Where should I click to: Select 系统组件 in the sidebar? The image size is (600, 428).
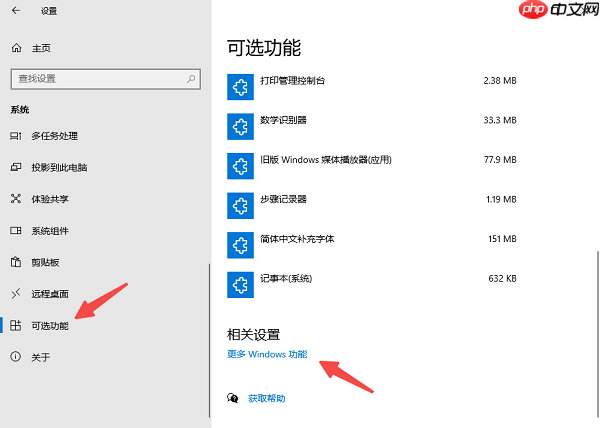pyautogui.click(x=50, y=231)
